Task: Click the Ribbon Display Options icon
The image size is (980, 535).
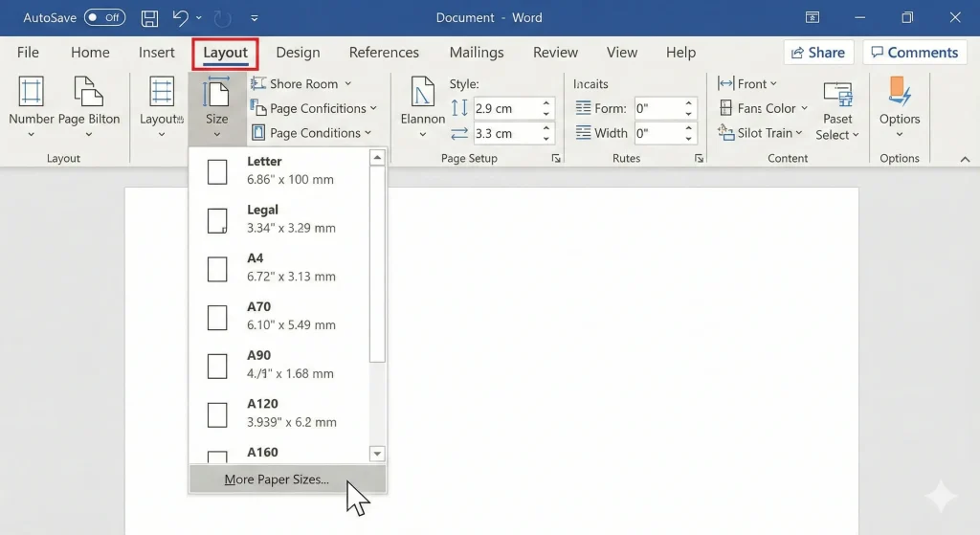Action: pyautogui.click(x=812, y=17)
